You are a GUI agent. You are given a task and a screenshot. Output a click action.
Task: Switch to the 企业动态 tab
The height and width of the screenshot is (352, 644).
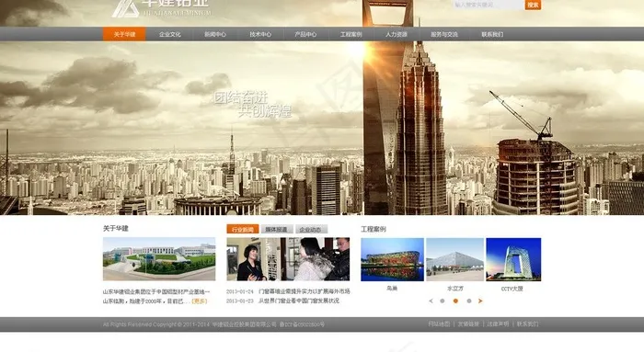pos(311,230)
